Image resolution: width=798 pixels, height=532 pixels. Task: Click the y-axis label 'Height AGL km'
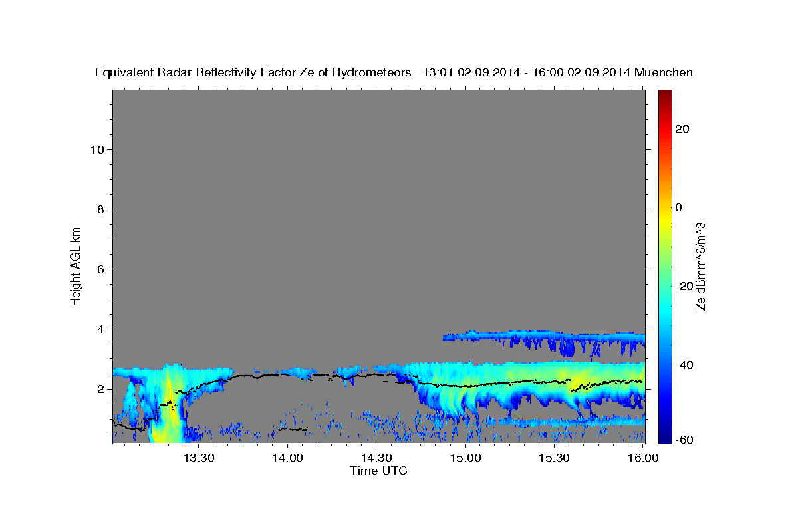76,265
